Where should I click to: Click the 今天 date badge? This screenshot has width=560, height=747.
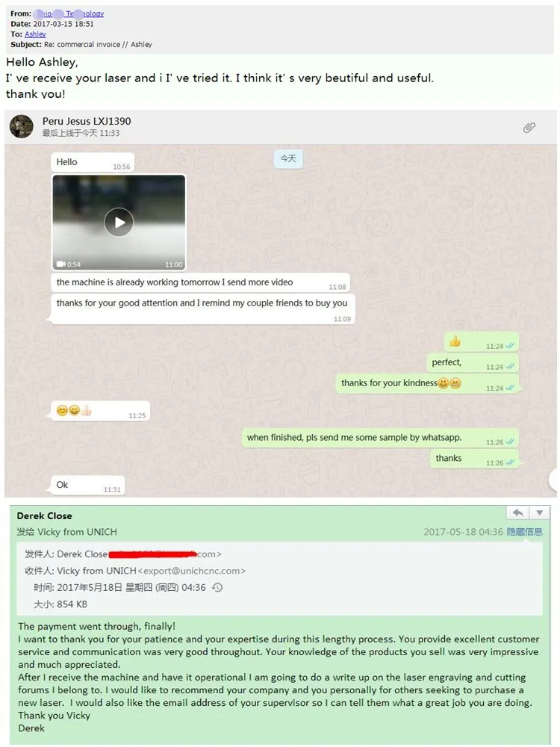[x=288, y=158]
